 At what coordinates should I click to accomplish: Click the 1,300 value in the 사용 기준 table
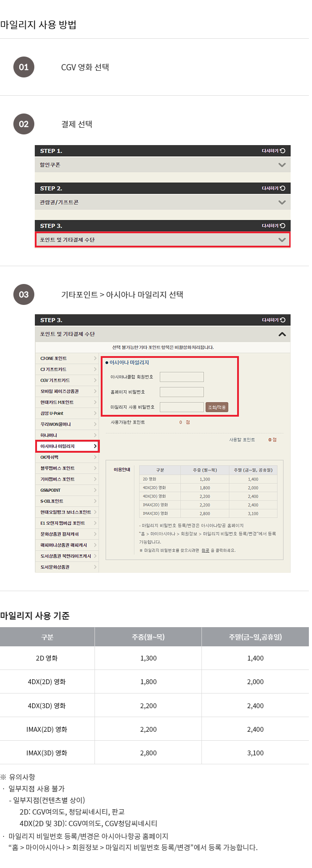pos(148,658)
